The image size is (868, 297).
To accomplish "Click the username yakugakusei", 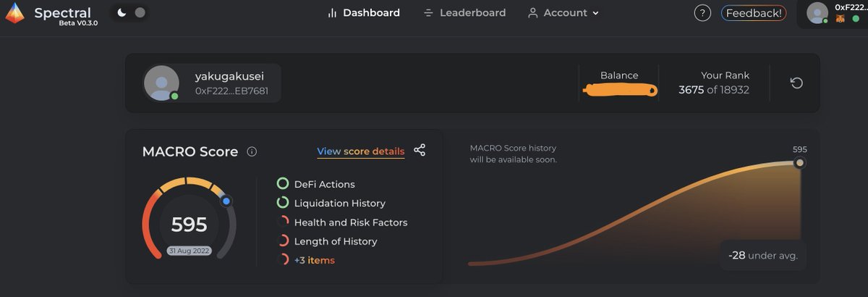I will [x=228, y=76].
